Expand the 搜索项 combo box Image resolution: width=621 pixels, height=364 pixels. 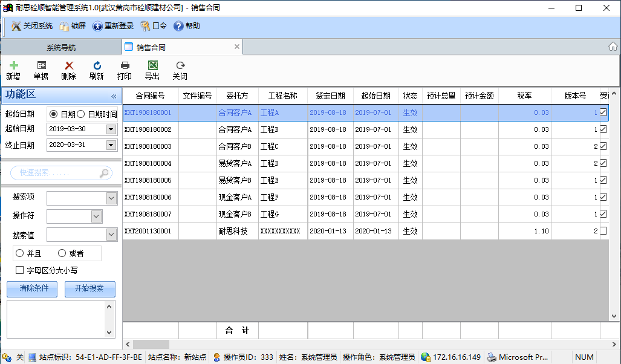111,198
